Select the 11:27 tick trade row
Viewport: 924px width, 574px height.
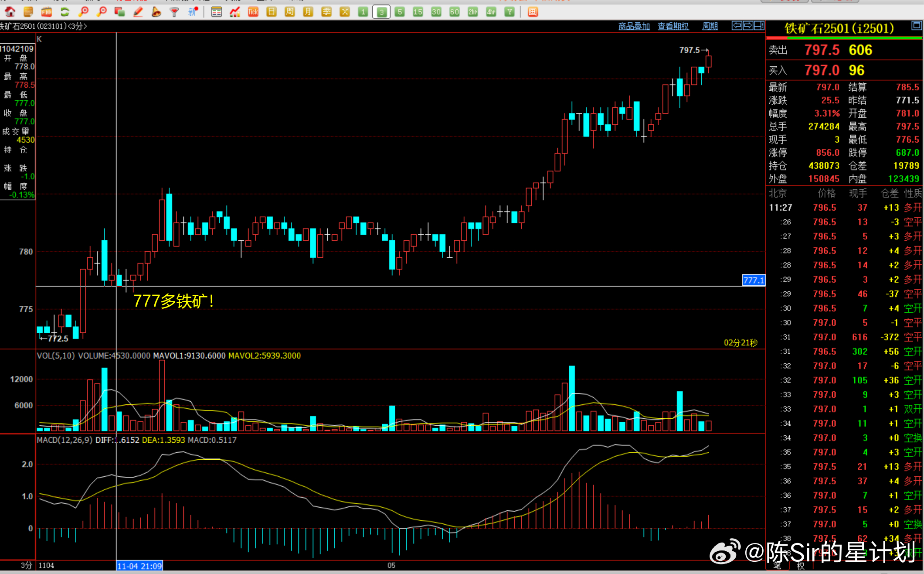845,208
